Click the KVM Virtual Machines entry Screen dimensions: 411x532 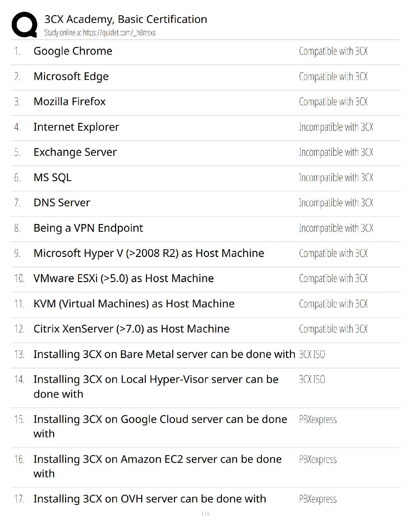[134, 304]
